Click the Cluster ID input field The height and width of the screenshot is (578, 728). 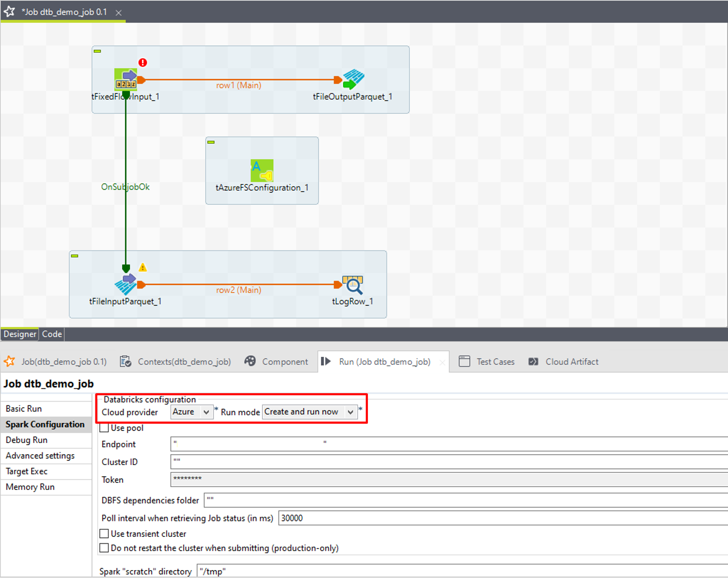point(449,462)
